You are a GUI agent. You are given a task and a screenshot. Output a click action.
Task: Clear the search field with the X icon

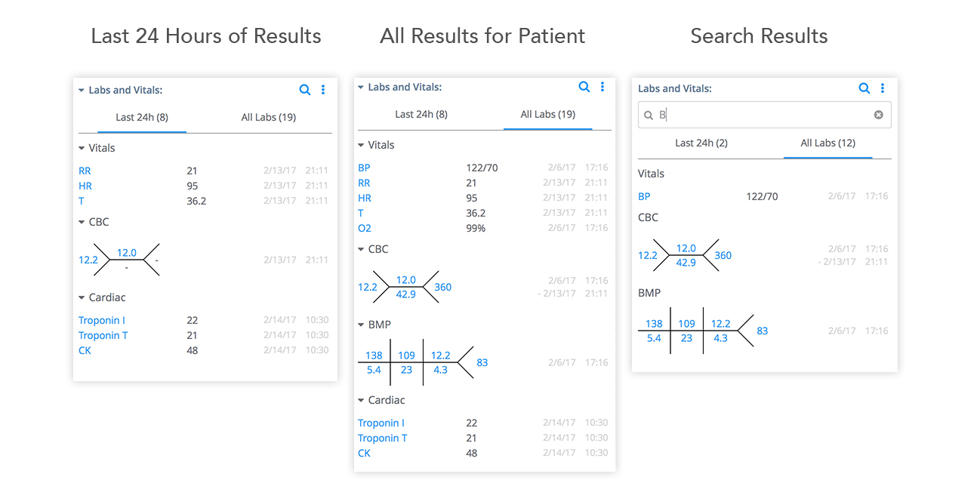[x=878, y=115]
